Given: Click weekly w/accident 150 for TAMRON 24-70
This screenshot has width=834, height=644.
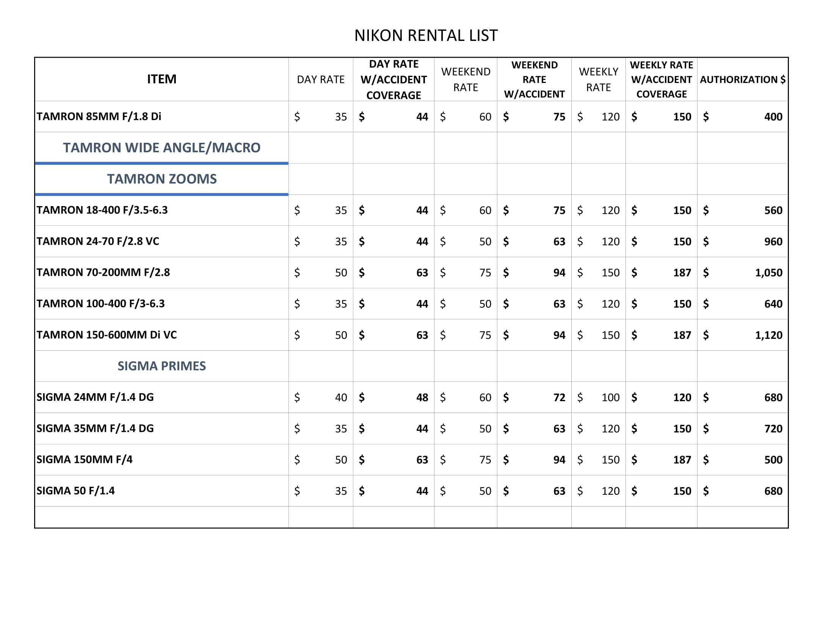Looking at the screenshot, I should [682, 242].
